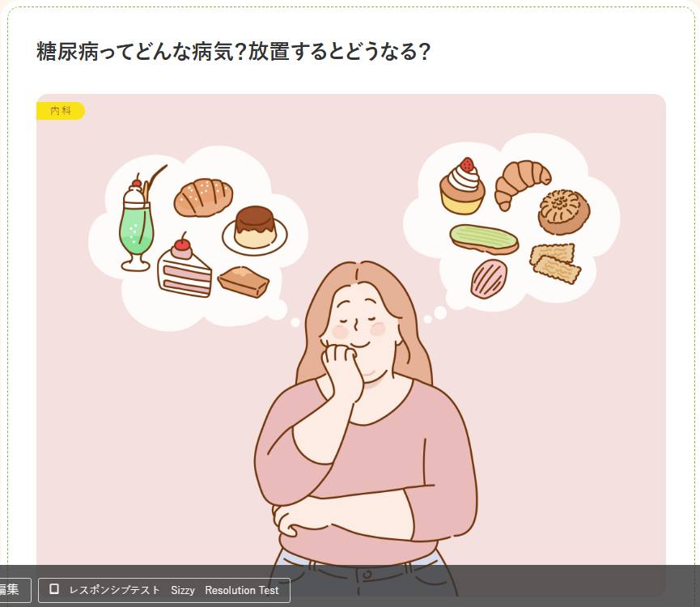Select the yellow 内科 category tag
This screenshot has height=607, width=700.
pyautogui.click(x=60, y=111)
